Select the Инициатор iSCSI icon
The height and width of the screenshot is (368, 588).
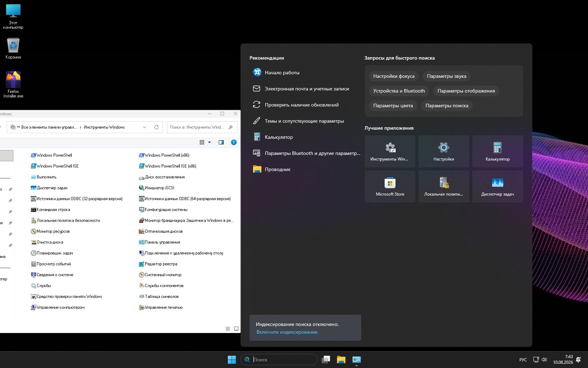coord(142,188)
